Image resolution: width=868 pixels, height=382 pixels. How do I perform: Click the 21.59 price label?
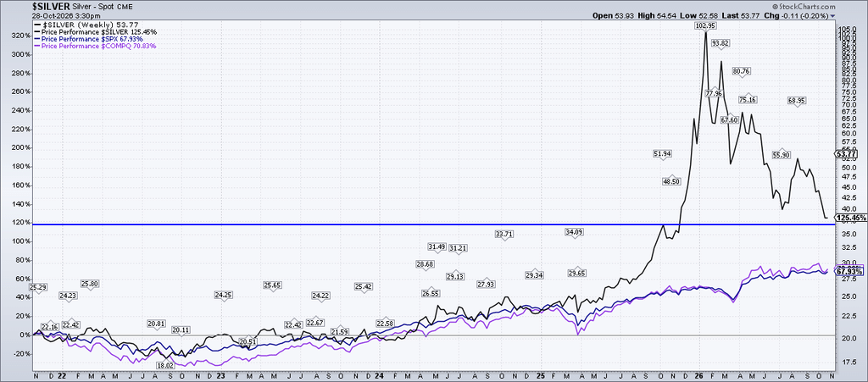339,332
